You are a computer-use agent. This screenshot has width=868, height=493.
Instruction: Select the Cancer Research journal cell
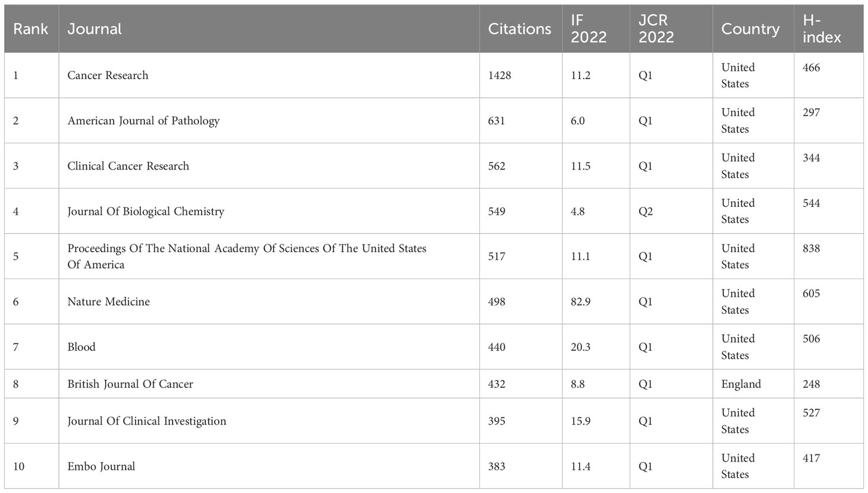click(x=108, y=76)
